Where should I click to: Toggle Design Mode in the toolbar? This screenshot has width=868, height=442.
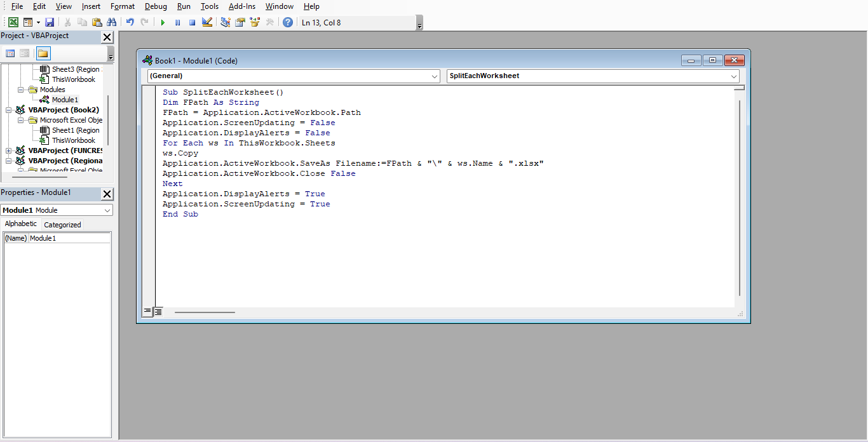[207, 22]
